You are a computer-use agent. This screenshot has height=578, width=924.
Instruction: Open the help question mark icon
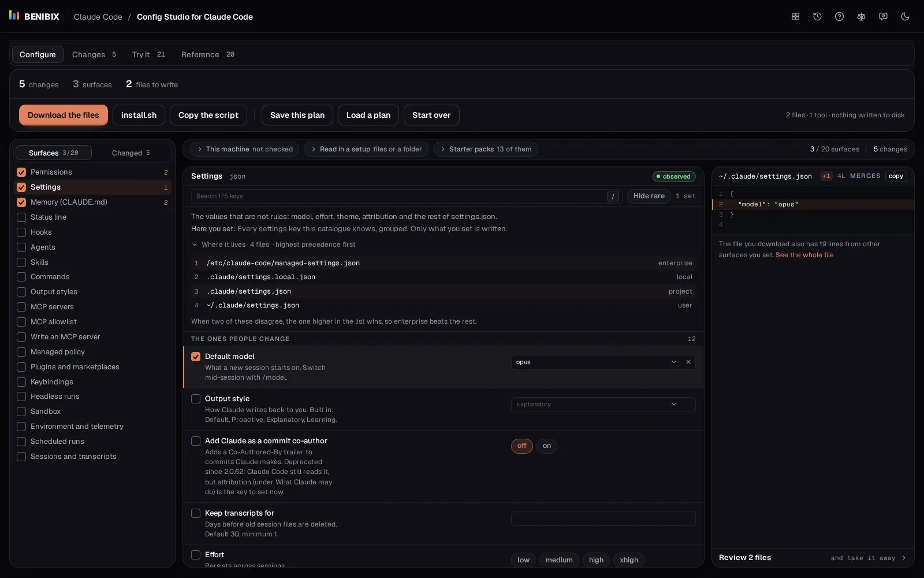[x=839, y=17]
